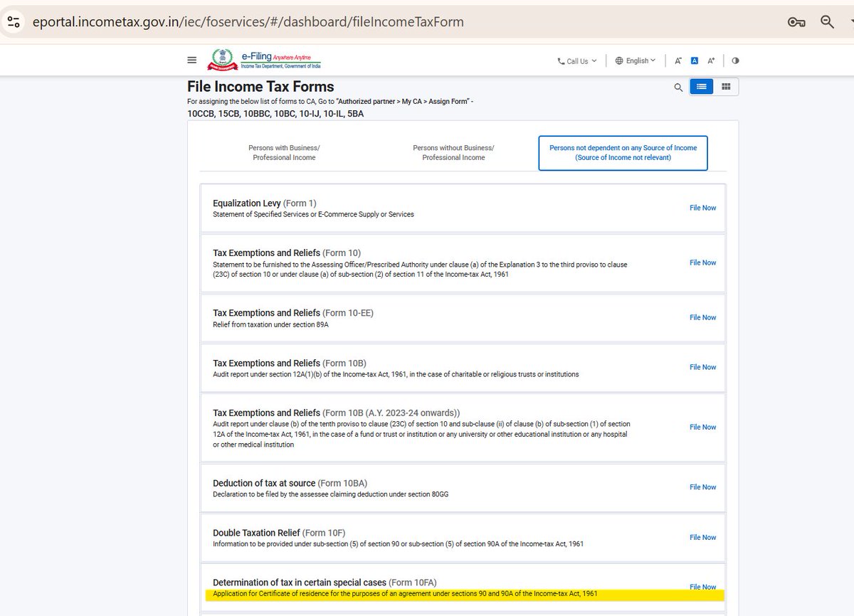854x616 pixels.
Task: Click the form list 10CCB, 15CB, 10BBC text
Action: click(x=275, y=114)
